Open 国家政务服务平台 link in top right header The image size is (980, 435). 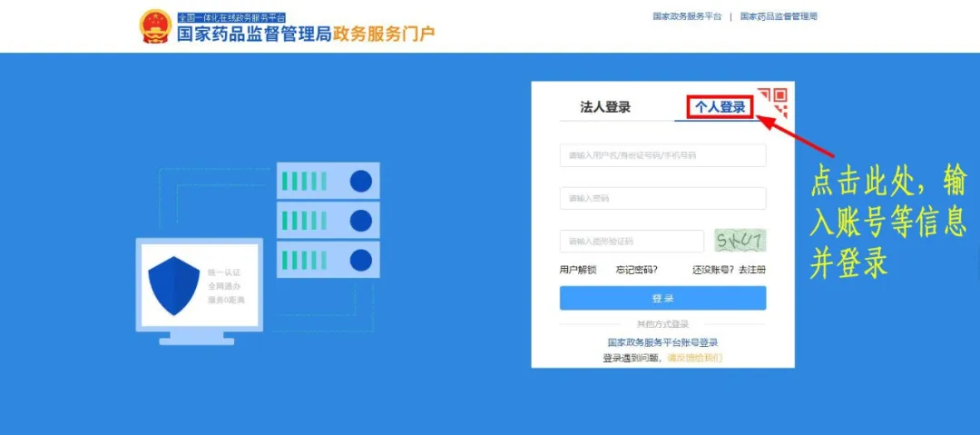(x=687, y=16)
